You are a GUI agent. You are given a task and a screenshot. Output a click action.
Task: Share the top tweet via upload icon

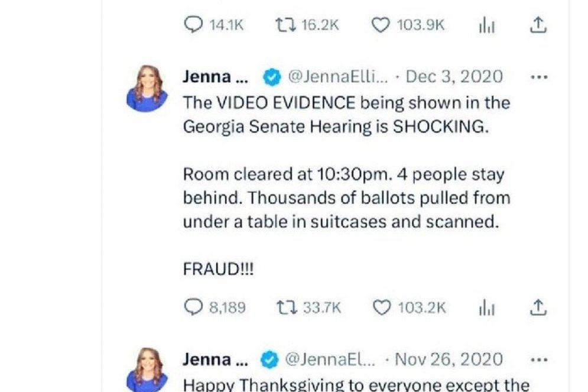coord(537,25)
